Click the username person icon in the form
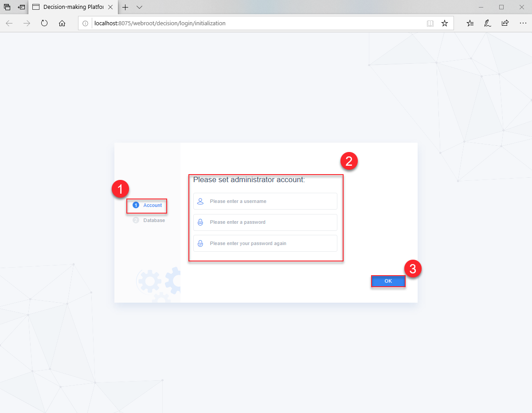Image resolution: width=532 pixels, height=413 pixels. (200, 201)
